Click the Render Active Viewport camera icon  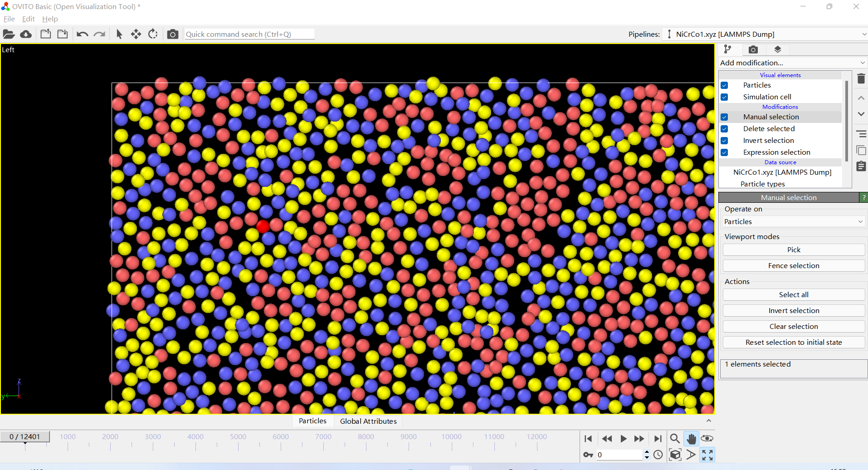[173, 34]
